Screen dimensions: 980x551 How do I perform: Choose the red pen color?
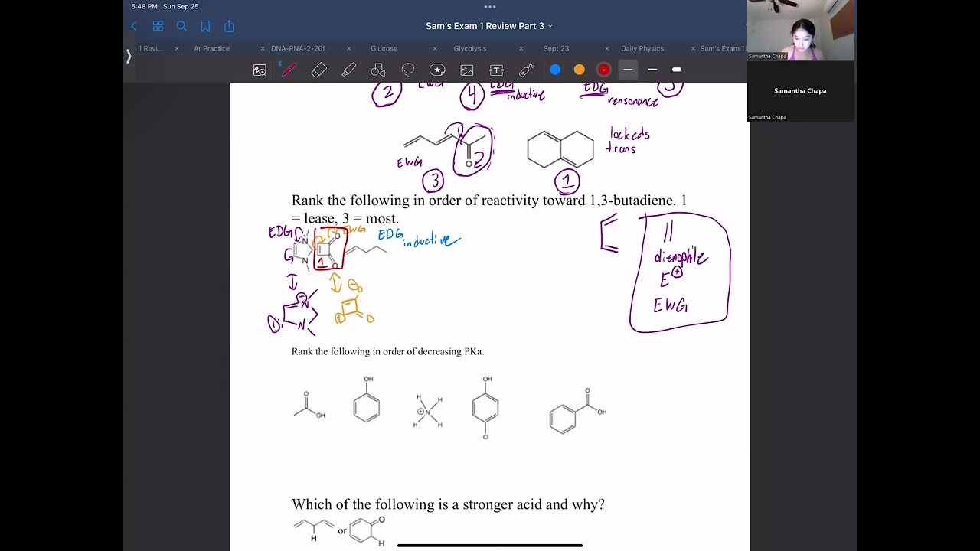click(604, 70)
